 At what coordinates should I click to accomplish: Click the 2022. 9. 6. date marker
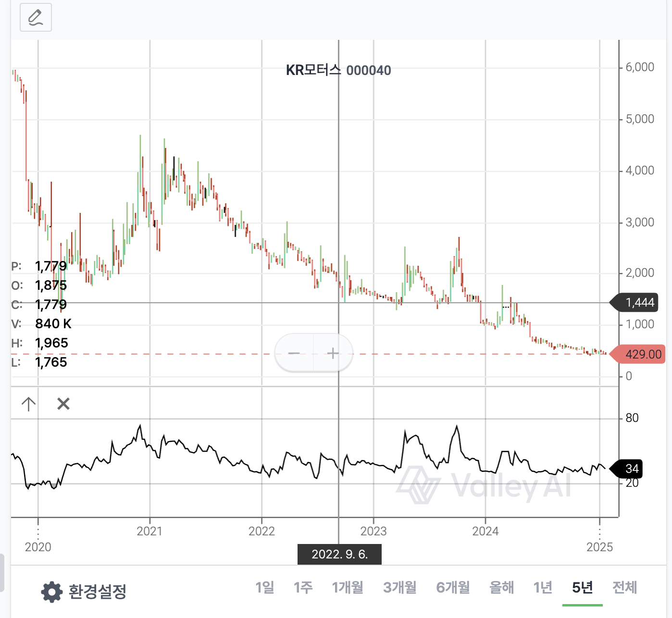point(340,555)
